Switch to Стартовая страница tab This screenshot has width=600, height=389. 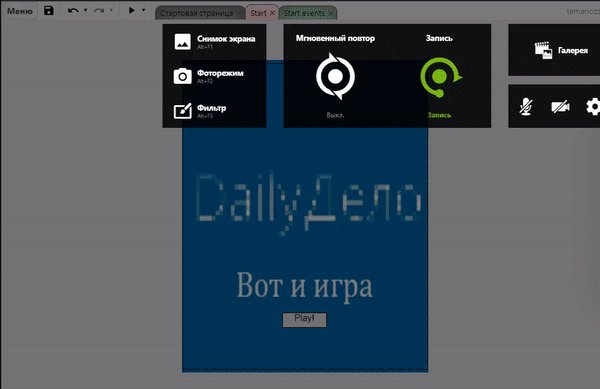(x=196, y=13)
